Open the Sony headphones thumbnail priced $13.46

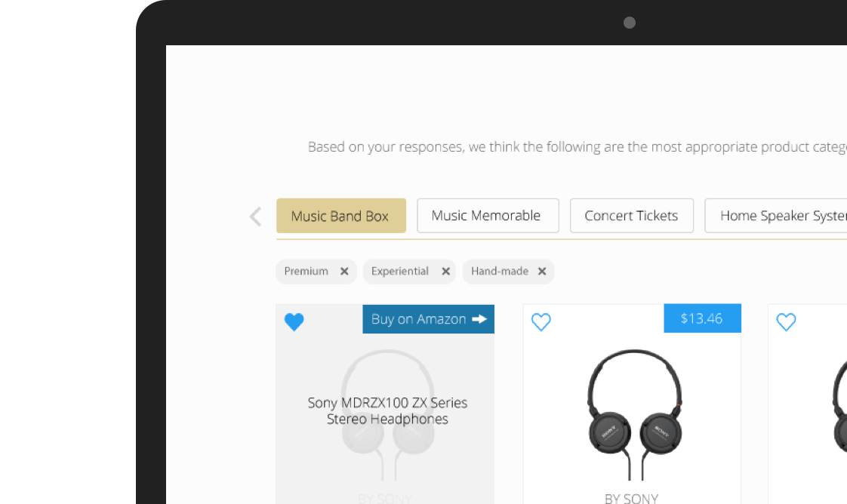[x=634, y=414]
